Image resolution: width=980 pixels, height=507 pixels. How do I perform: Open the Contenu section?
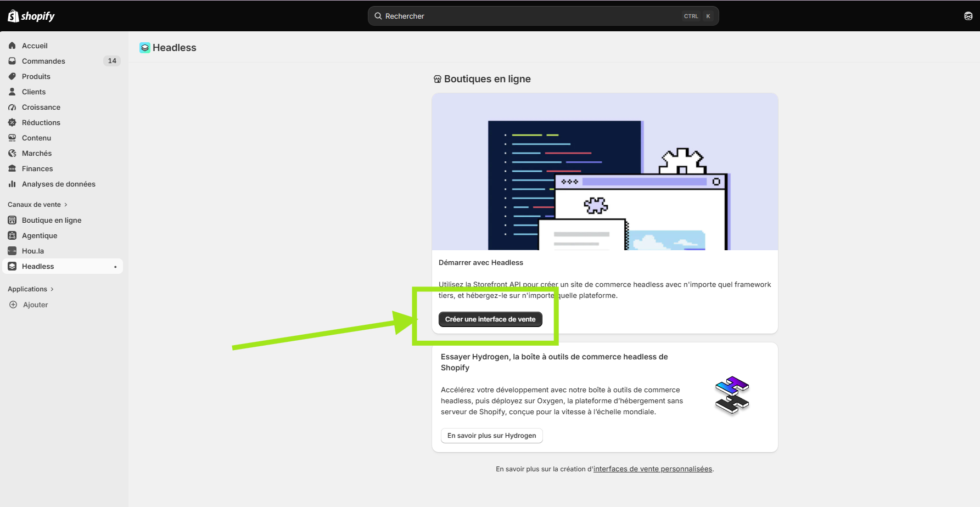[63, 138]
